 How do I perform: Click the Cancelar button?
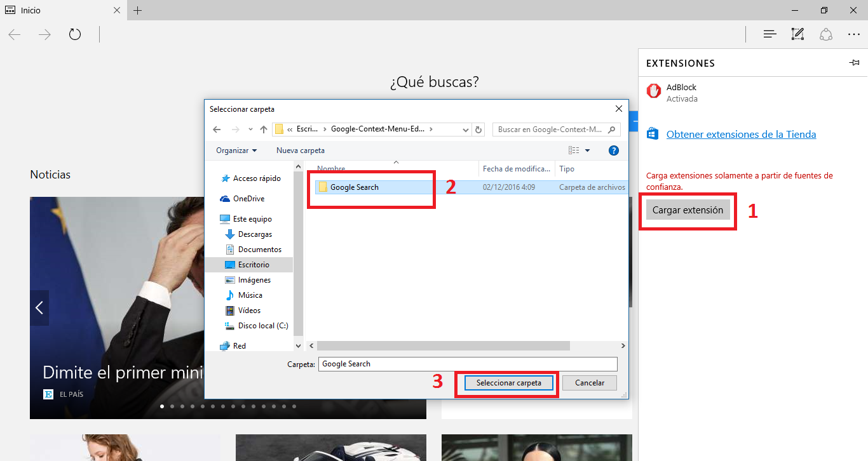pyautogui.click(x=590, y=383)
